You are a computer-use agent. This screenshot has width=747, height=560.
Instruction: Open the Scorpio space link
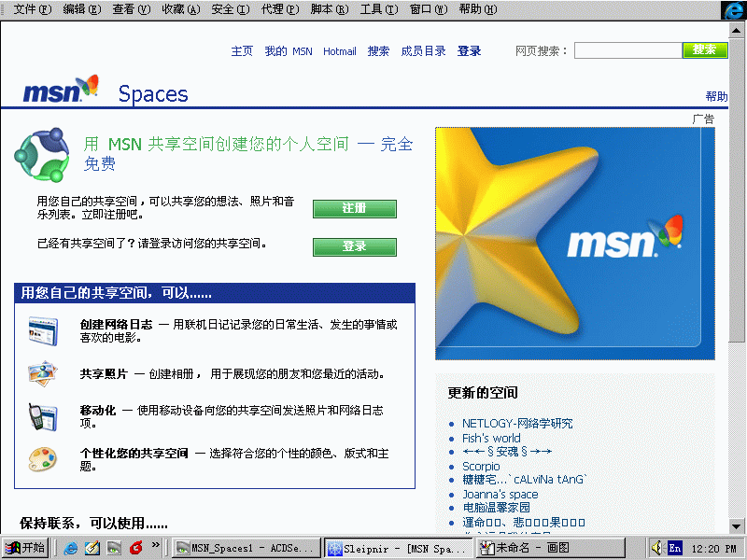tap(481, 466)
